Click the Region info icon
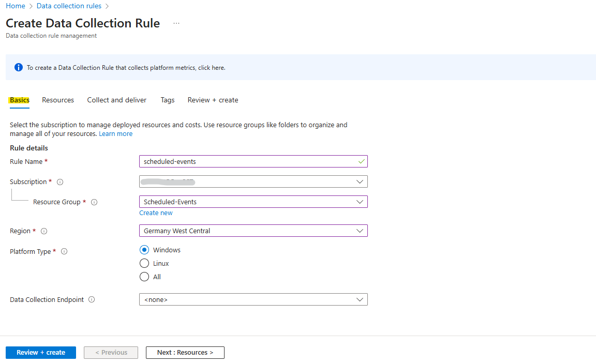 coord(44,231)
